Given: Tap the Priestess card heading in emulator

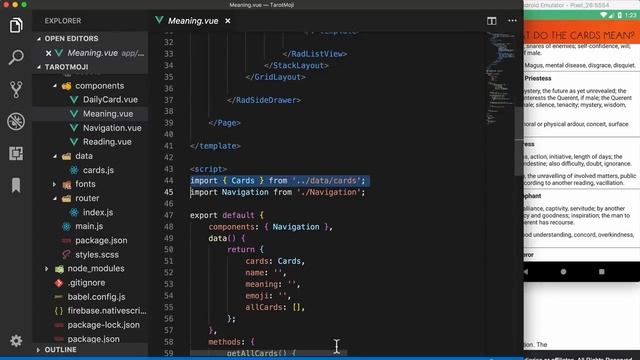Looking at the screenshot, I should (x=538, y=78).
